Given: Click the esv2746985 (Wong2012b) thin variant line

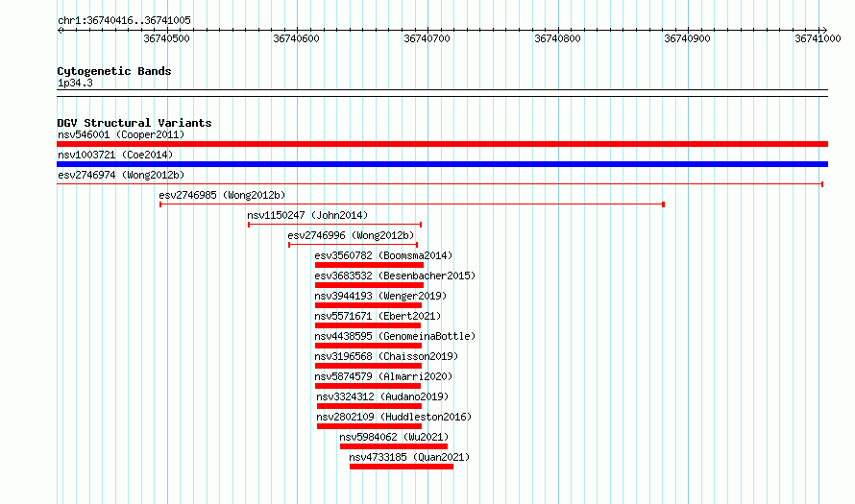Looking at the screenshot, I should (412, 204).
